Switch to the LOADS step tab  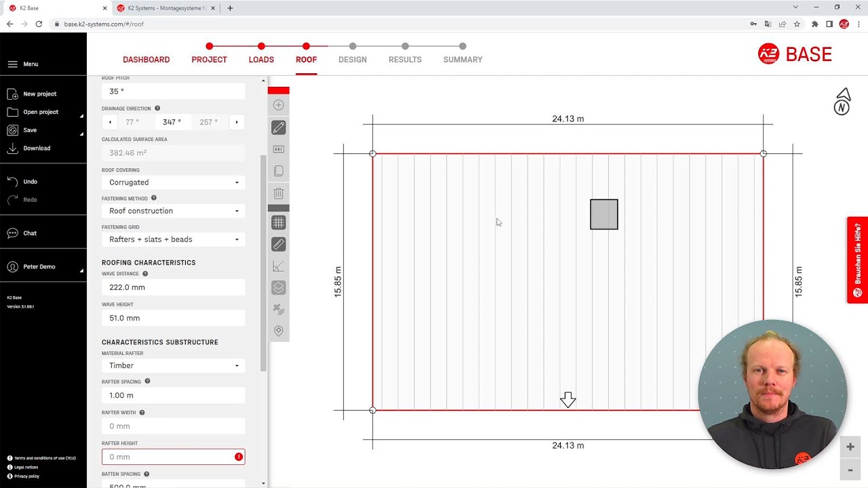tap(261, 60)
